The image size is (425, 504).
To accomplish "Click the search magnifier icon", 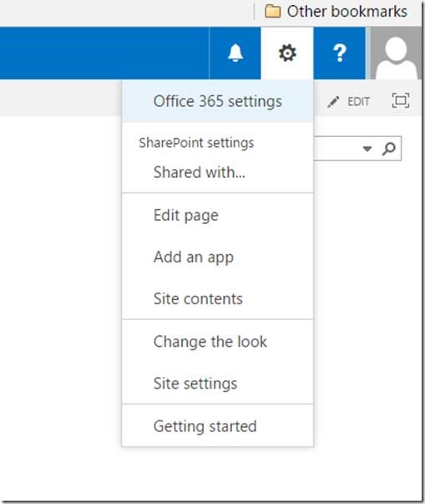I will click(388, 149).
